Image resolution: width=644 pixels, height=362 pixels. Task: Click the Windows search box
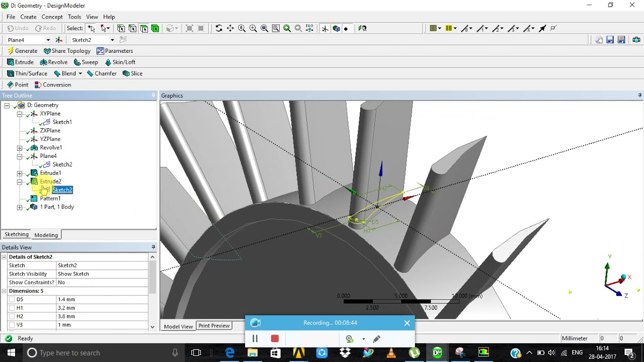coord(103,353)
